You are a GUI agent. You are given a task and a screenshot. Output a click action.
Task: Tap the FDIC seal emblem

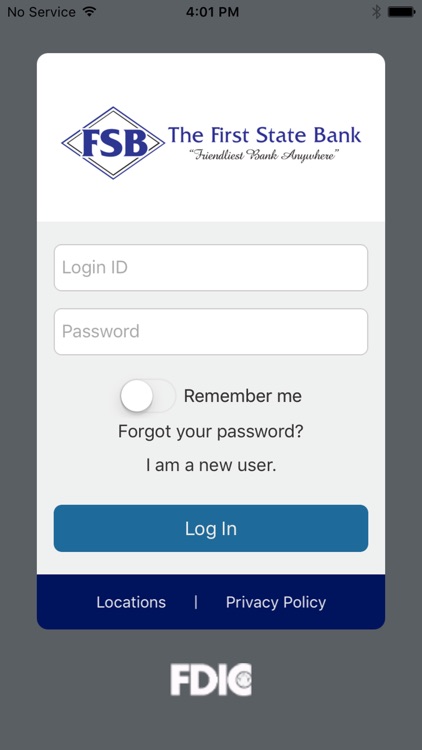[244, 678]
